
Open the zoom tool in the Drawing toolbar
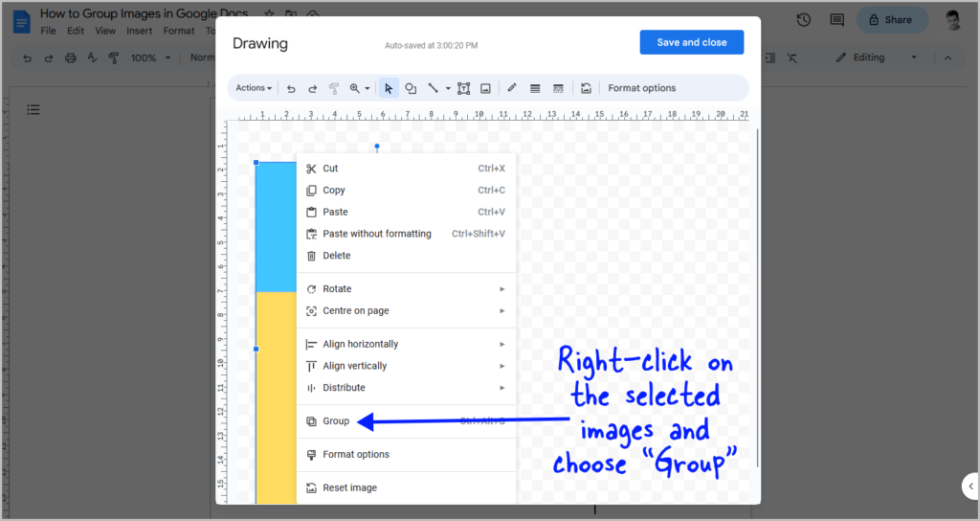click(354, 88)
